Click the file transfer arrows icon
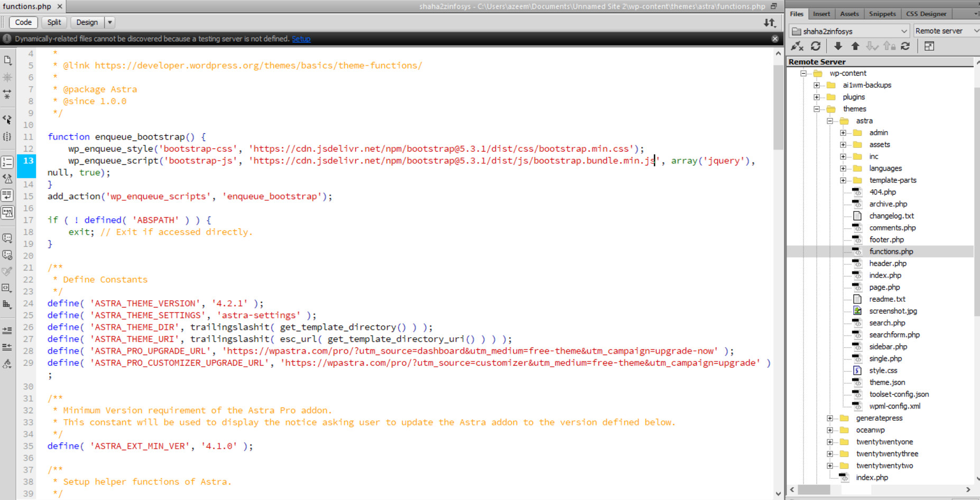The width and height of the screenshot is (980, 500). click(770, 23)
